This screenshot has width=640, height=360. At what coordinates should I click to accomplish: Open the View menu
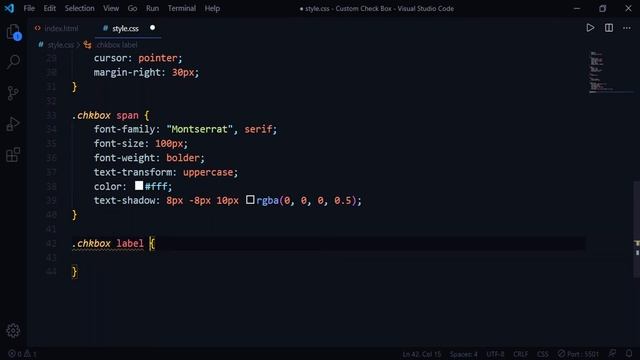tap(111, 8)
